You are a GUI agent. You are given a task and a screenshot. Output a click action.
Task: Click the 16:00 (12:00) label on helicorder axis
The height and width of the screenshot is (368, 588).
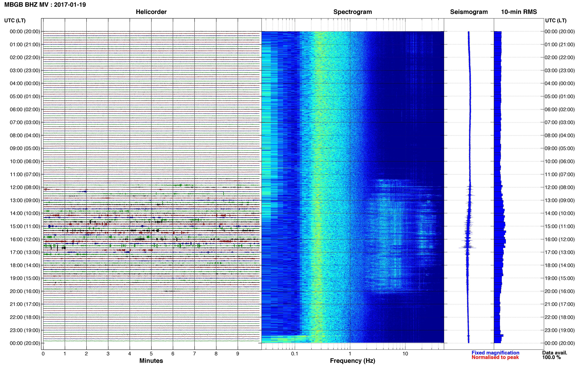point(25,239)
